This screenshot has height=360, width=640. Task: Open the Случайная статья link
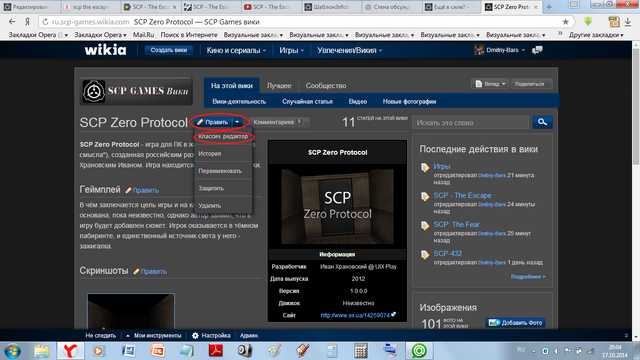coord(307,101)
